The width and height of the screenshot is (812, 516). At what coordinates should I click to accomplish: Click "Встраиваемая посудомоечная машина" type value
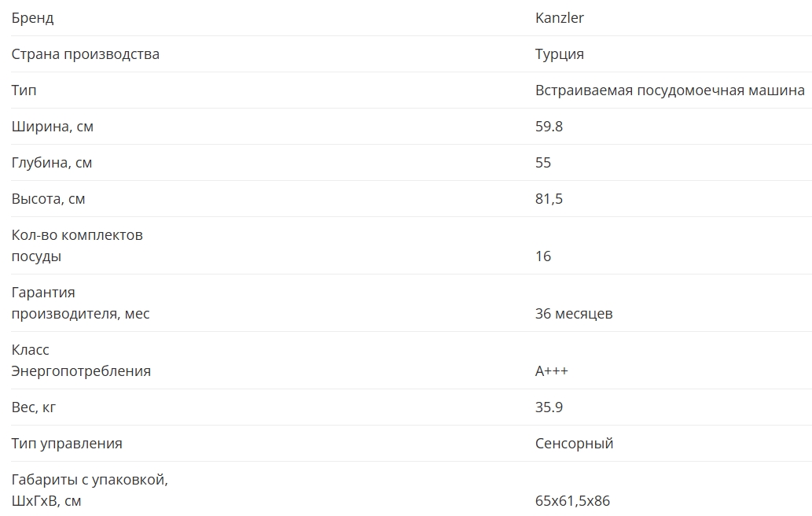point(670,90)
